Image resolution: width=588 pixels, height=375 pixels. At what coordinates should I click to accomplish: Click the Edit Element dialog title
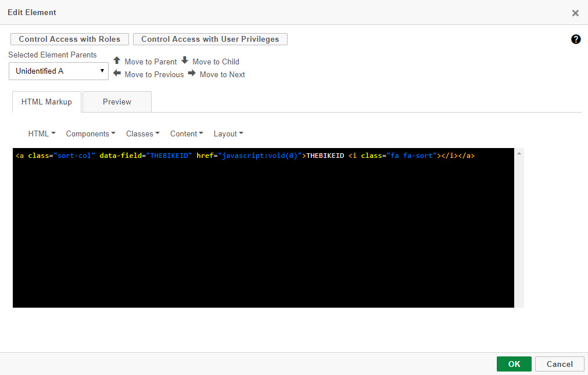(32, 12)
